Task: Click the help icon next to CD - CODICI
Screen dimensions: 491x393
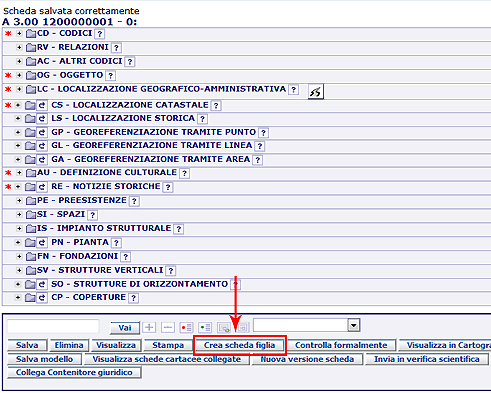Action: point(99,34)
